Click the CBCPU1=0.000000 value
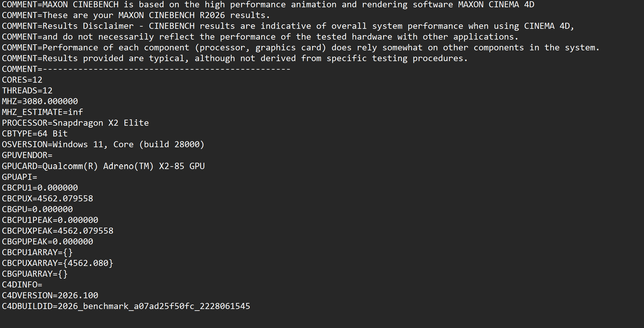Screen dimensions: 644x328 tap(40, 188)
